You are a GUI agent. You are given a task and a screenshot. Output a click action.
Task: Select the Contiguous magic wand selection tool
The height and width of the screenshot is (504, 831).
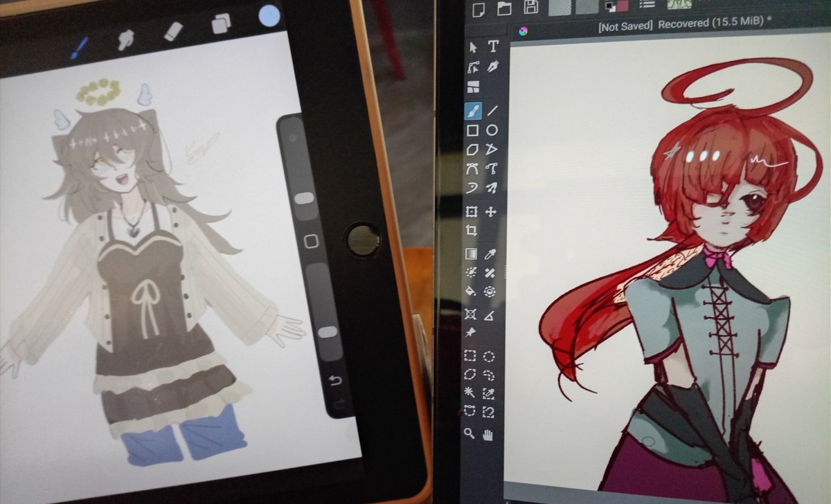pos(470,393)
